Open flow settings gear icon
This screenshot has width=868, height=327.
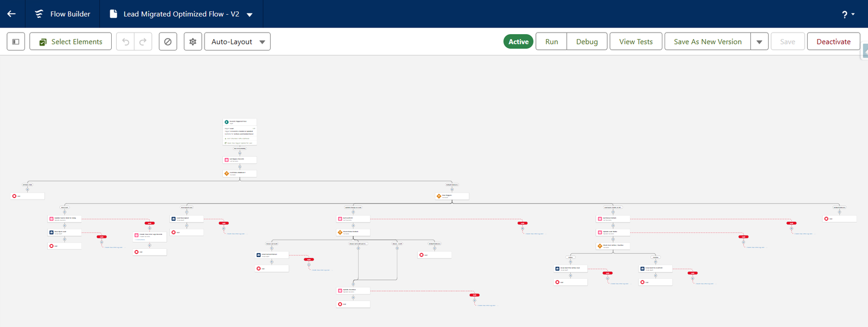[193, 42]
